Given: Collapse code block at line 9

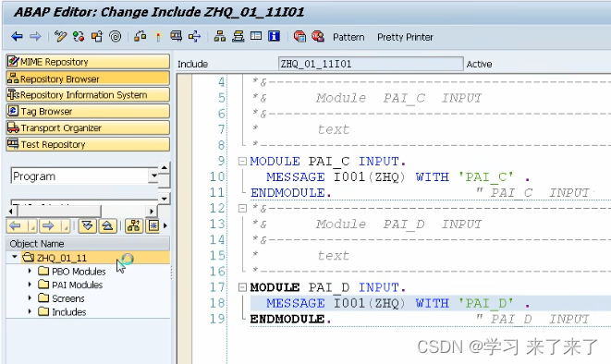Looking at the screenshot, I should pyautogui.click(x=242, y=161).
